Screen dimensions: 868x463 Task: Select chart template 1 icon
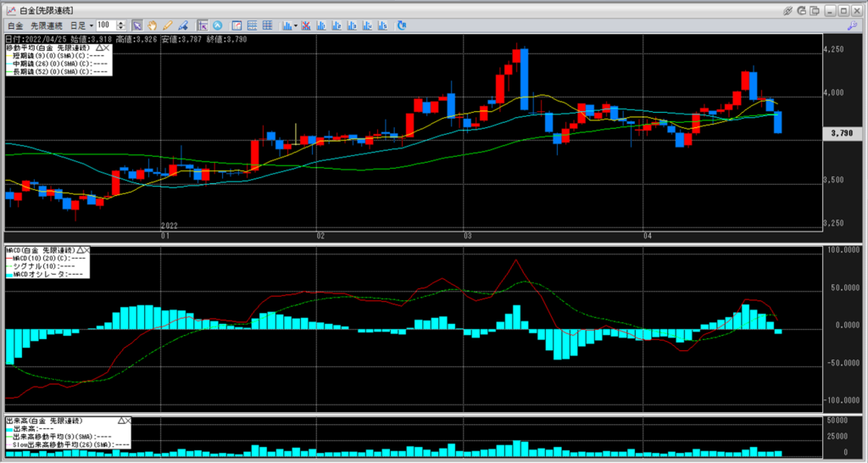click(x=321, y=25)
